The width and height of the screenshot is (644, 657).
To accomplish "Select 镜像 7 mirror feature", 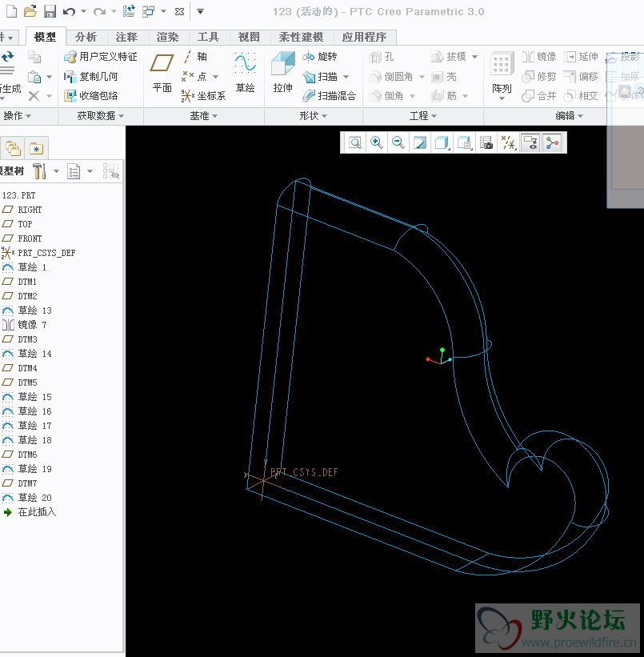I will [24, 325].
